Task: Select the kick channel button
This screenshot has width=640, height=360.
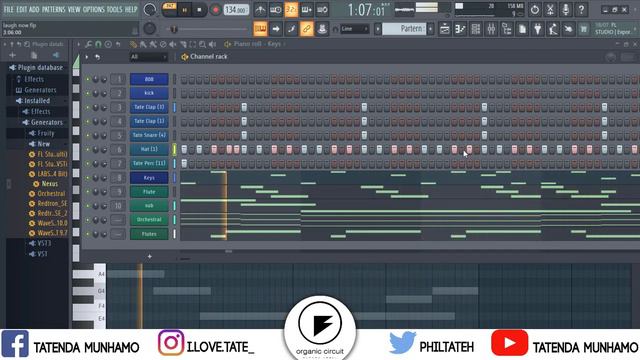Action: 149,93
